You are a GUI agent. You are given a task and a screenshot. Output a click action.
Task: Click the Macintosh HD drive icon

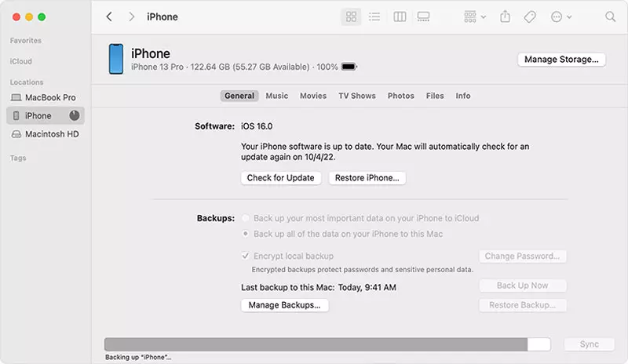point(16,134)
